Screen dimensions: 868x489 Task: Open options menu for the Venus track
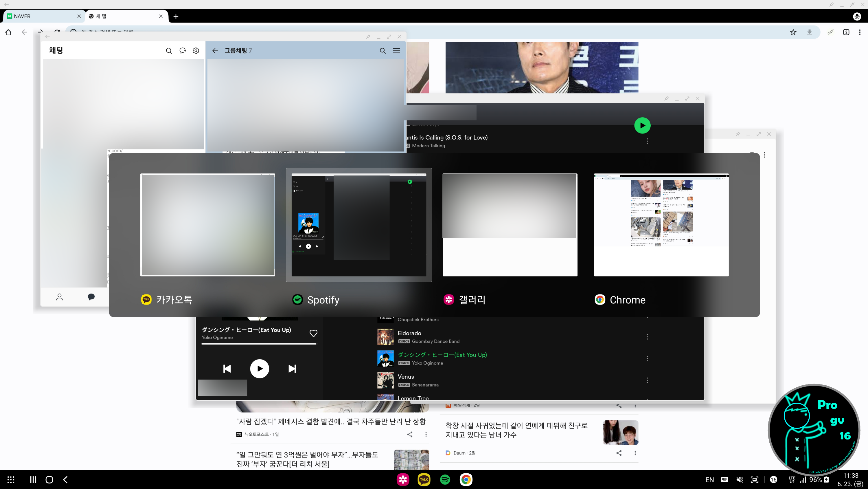click(x=647, y=381)
